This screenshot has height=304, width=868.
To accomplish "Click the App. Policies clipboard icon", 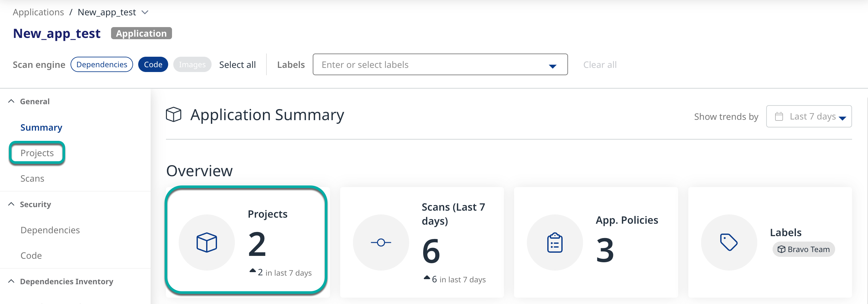I will pos(555,242).
